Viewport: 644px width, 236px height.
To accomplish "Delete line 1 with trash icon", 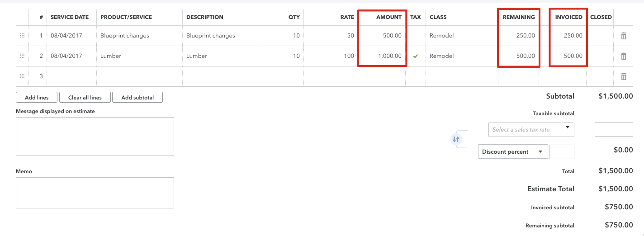I will click(624, 36).
